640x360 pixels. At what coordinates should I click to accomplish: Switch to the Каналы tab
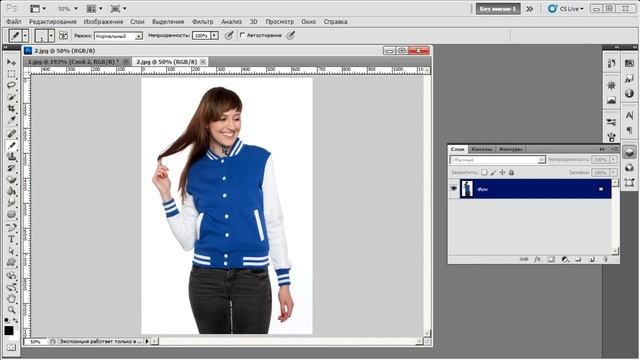tap(482, 149)
